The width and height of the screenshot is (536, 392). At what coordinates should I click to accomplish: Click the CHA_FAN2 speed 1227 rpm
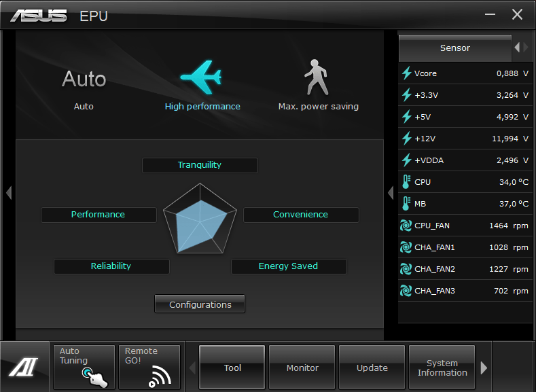tap(509, 269)
